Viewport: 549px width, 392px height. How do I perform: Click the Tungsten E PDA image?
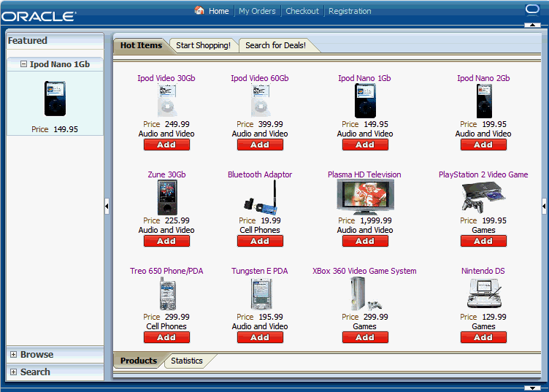pos(261,293)
